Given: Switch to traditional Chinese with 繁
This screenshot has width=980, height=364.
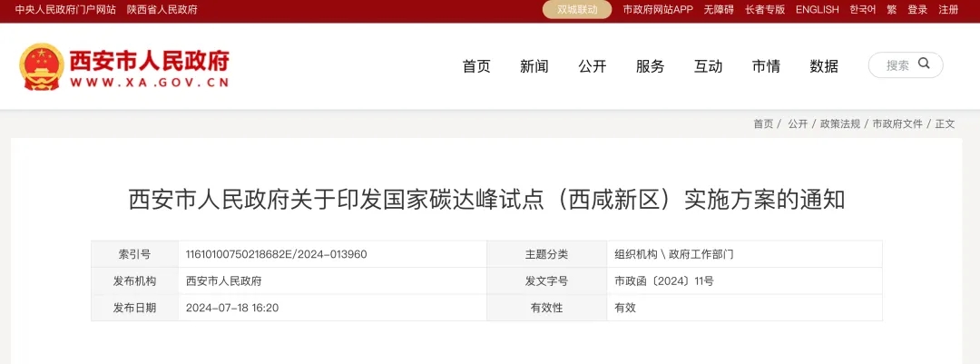Looking at the screenshot, I should pyautogui.click(x=891, y=10).
